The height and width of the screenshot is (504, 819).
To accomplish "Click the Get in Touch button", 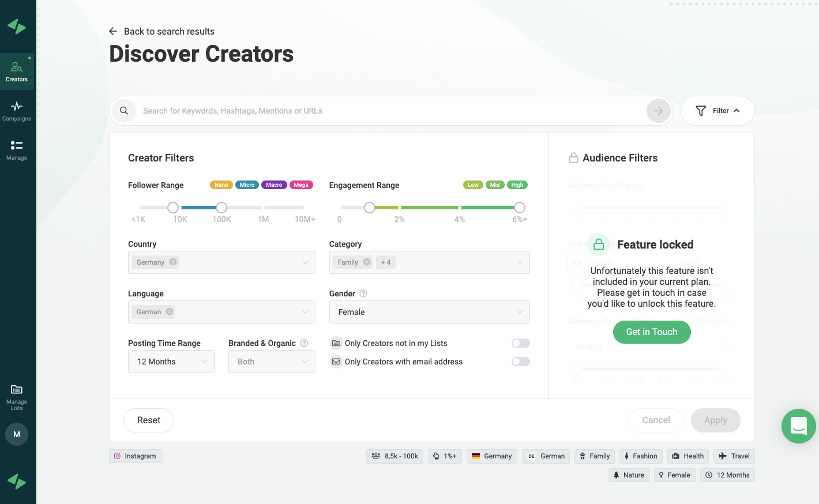I will [652, 332].
